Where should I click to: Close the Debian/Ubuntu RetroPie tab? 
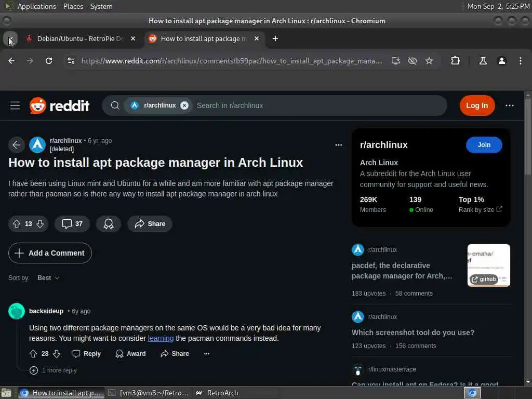pos(133,38)
